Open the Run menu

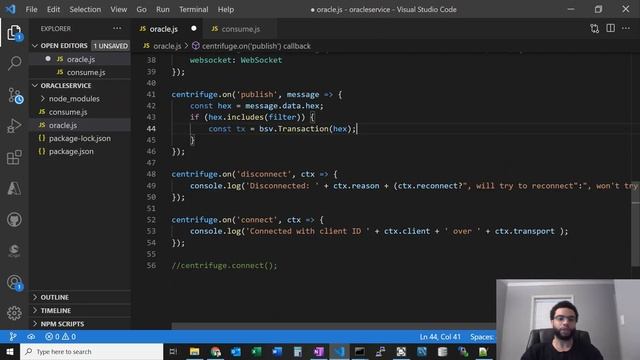click(x=162, y=9)
